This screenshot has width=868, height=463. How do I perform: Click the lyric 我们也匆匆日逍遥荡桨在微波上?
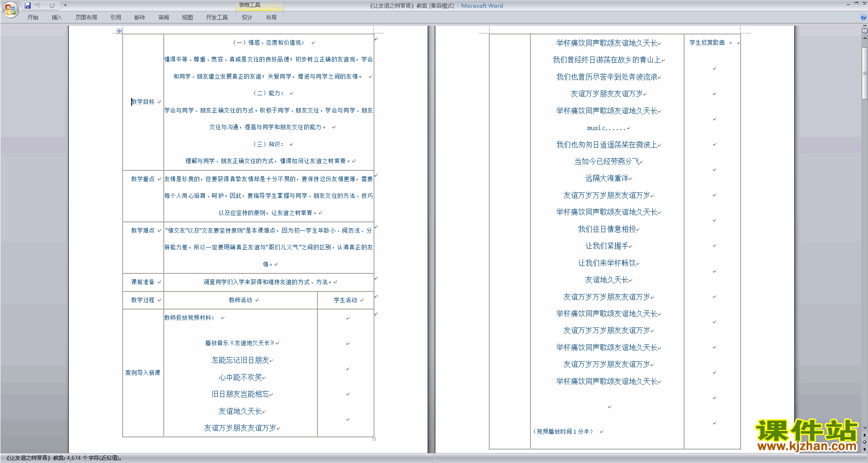607,145
